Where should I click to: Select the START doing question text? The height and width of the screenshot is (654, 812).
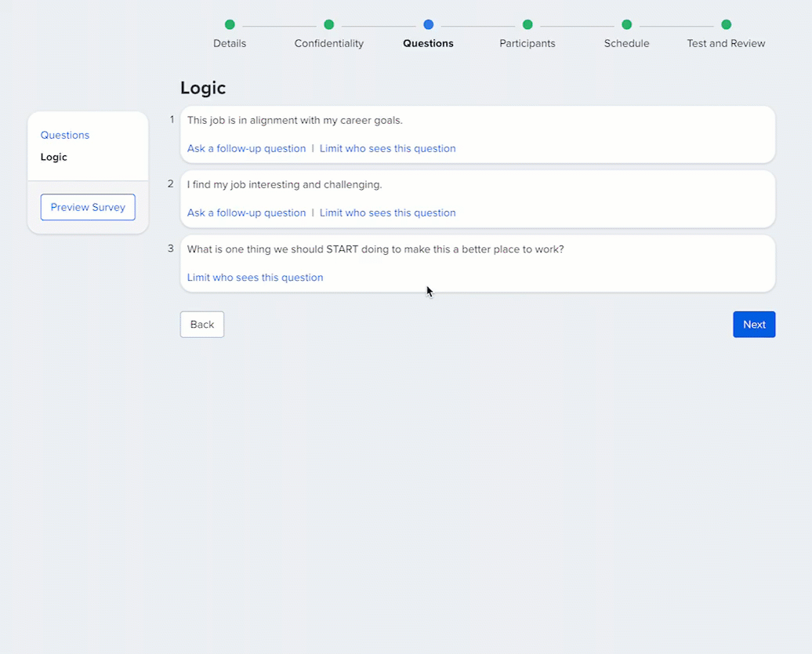coord(375,249)
